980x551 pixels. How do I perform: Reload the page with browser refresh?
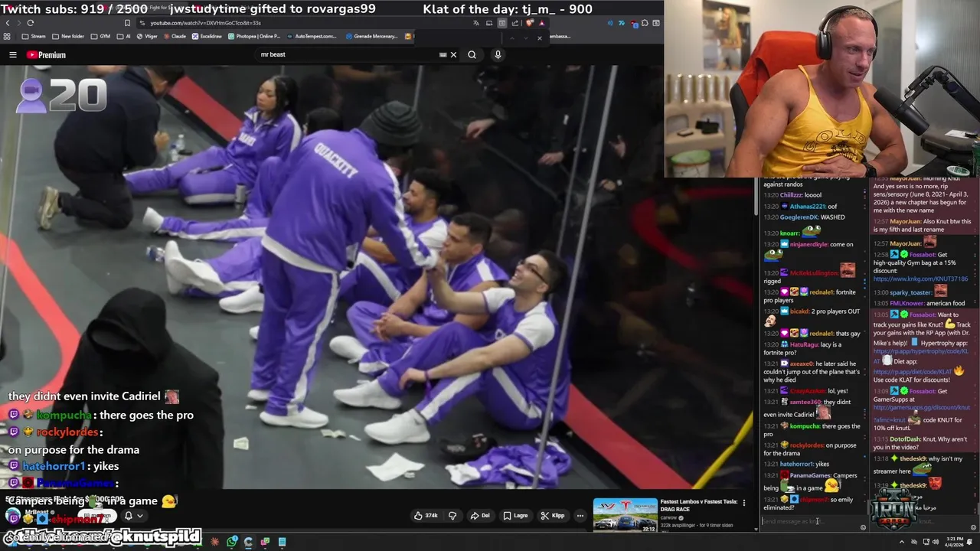pos(30,23)
